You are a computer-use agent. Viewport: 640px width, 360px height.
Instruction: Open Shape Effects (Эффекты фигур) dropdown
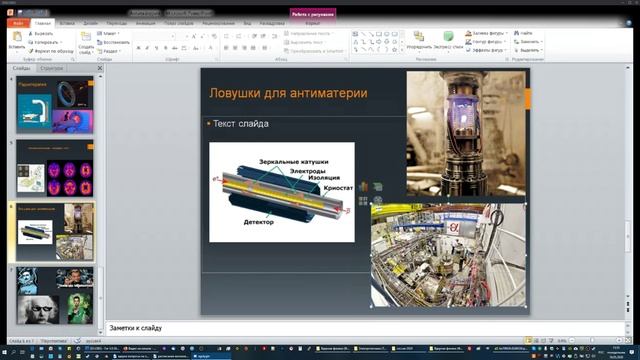click(x=485, y=50)
